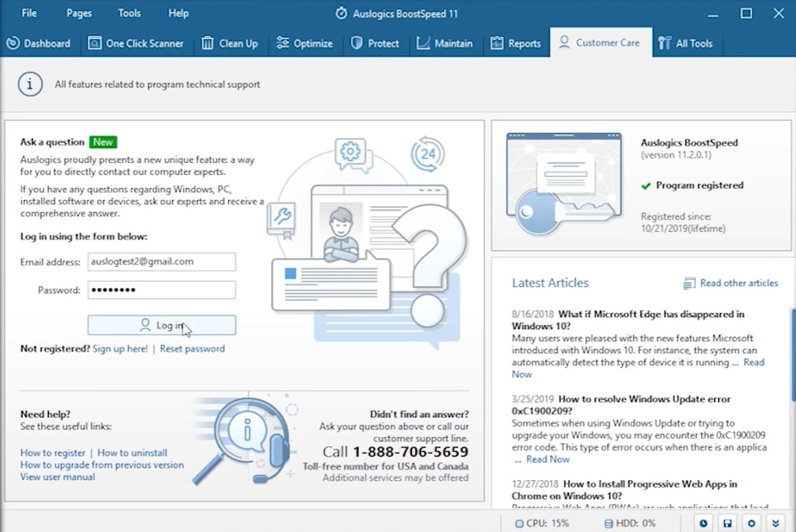Screen dimensions: 796x532
Task: Click the Reset password link
Action: click(193, 349)
